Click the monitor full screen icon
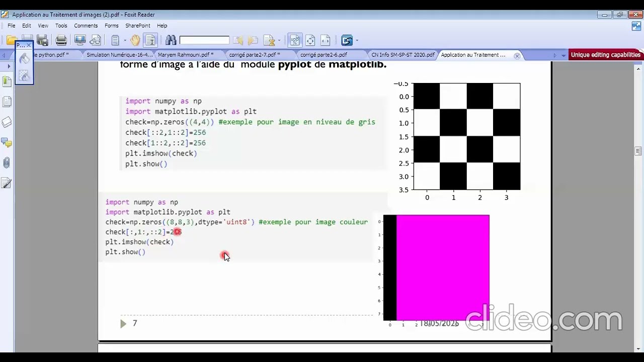The width and height of the screenshot is (644, 362). [x=80, y=40]
